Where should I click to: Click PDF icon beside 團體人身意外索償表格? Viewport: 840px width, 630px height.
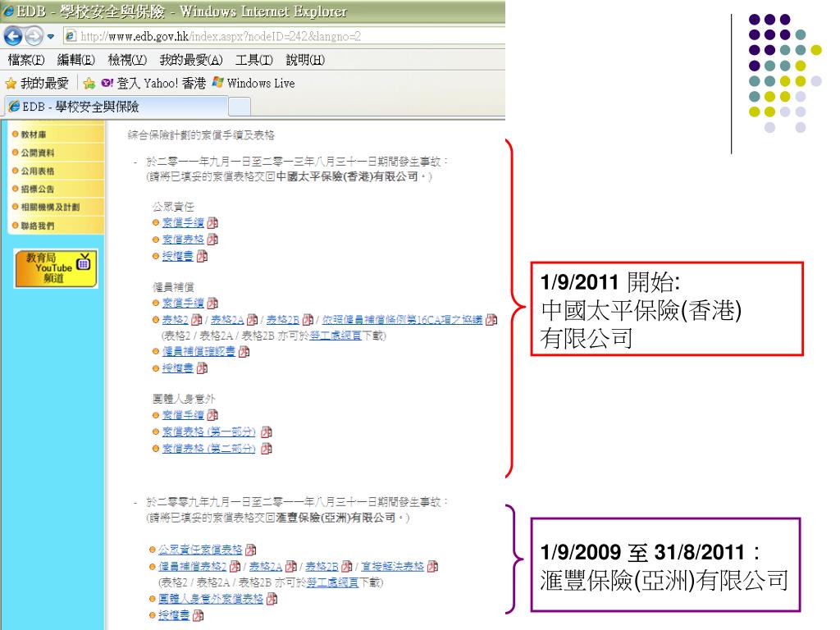[x=272, y=600]
